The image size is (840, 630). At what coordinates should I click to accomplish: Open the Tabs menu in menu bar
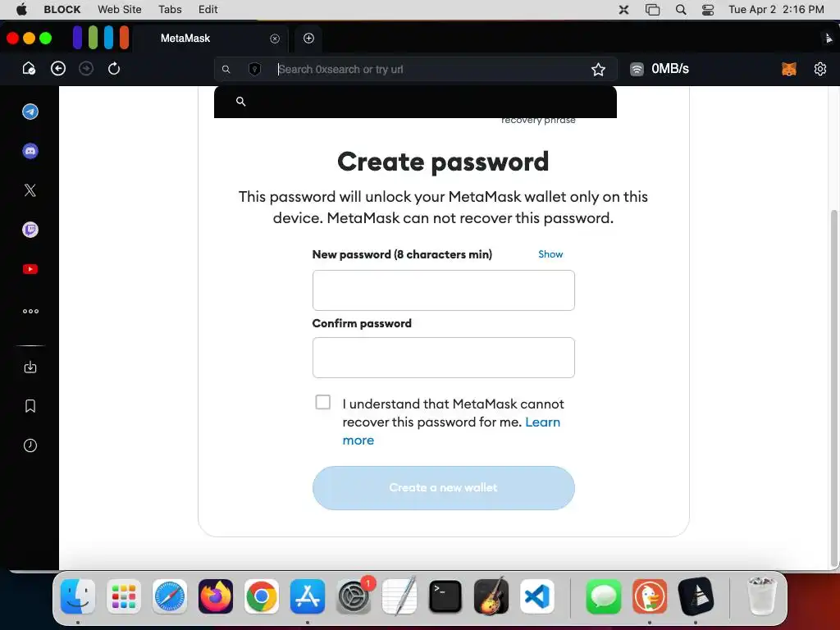pyautogui.click(x=170, y=9)
